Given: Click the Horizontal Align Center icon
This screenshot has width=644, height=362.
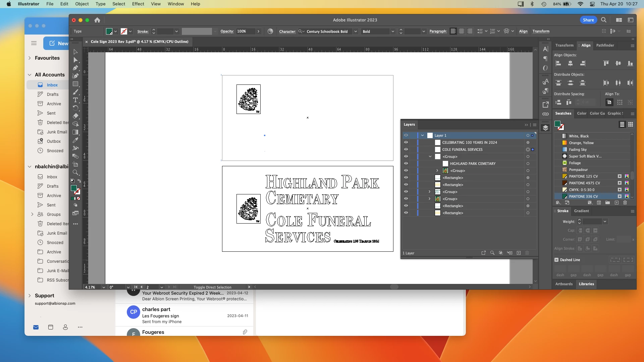Looking at the screenshot, I should point(570,63).
